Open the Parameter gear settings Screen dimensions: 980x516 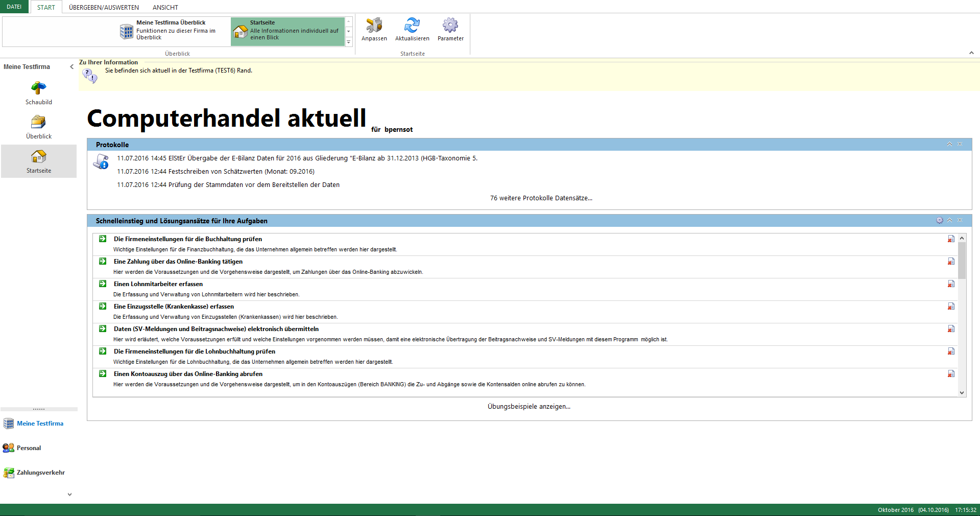pos(450,26)
